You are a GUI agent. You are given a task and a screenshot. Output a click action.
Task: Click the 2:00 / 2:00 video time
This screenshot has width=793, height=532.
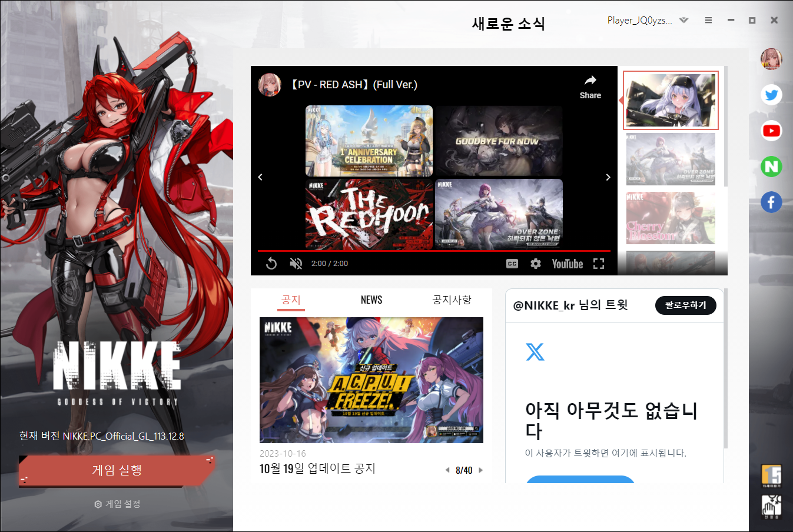[x=330, y=264]
